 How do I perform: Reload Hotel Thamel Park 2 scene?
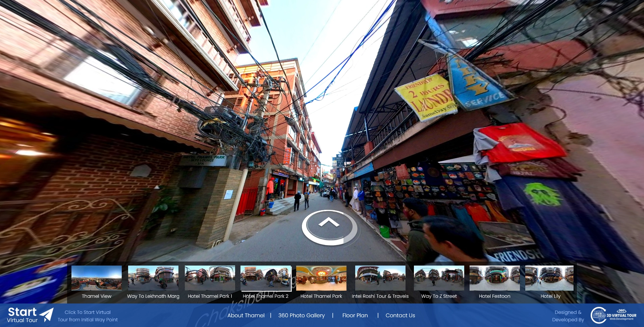pyautogui.click(x=266, y=278)
